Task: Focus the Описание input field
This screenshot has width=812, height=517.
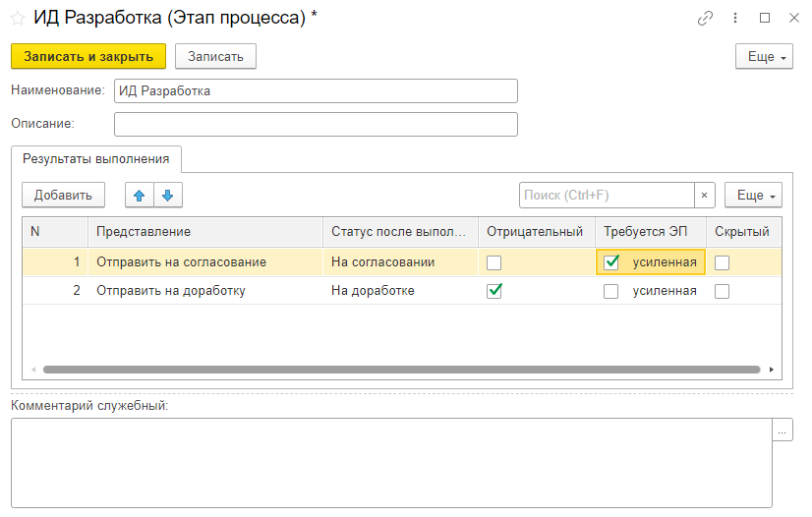Action: point(316,124)
